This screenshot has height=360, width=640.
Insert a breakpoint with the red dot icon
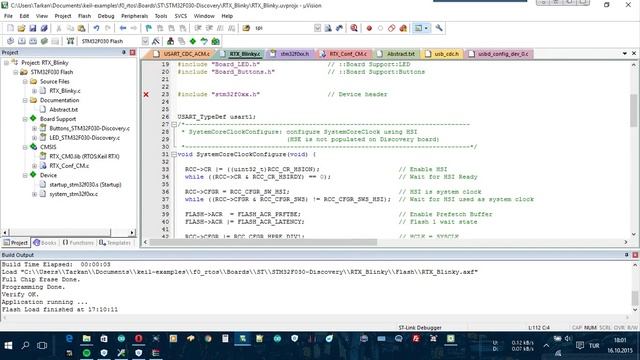[x=369, y=28]
